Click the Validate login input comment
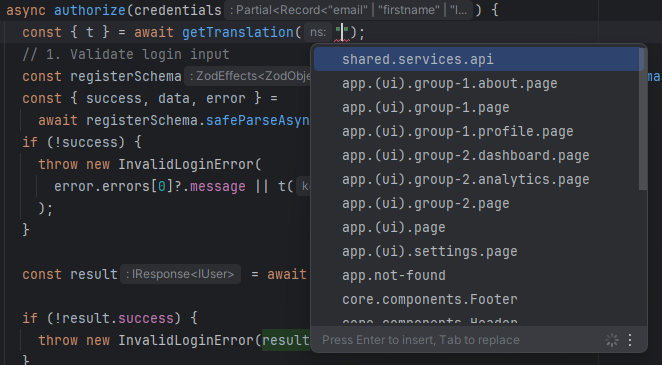 126,54
